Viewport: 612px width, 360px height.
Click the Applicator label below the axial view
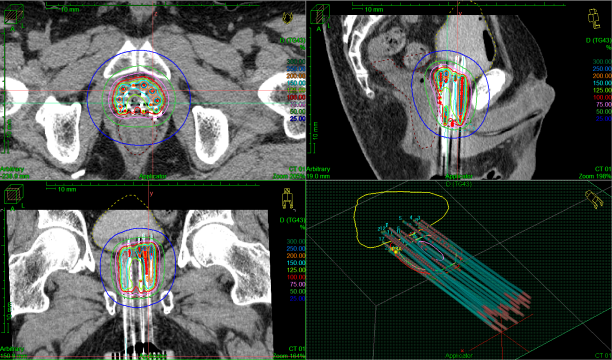(153, 176)
